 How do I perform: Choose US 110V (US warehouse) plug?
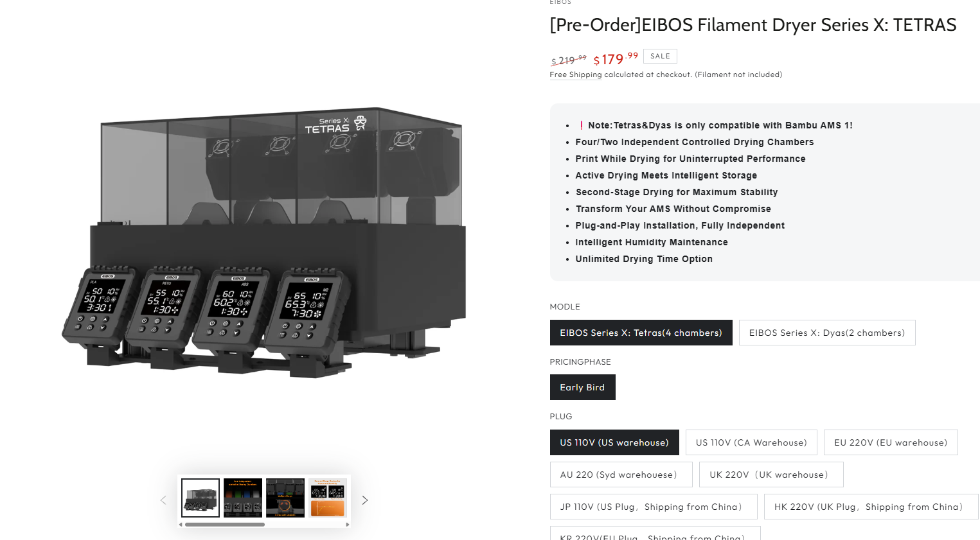(x=614, y=442)
